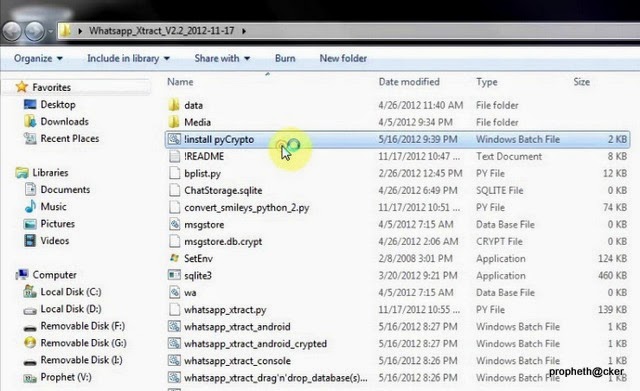Select the sqlite3 application icon

pos(175,275)
